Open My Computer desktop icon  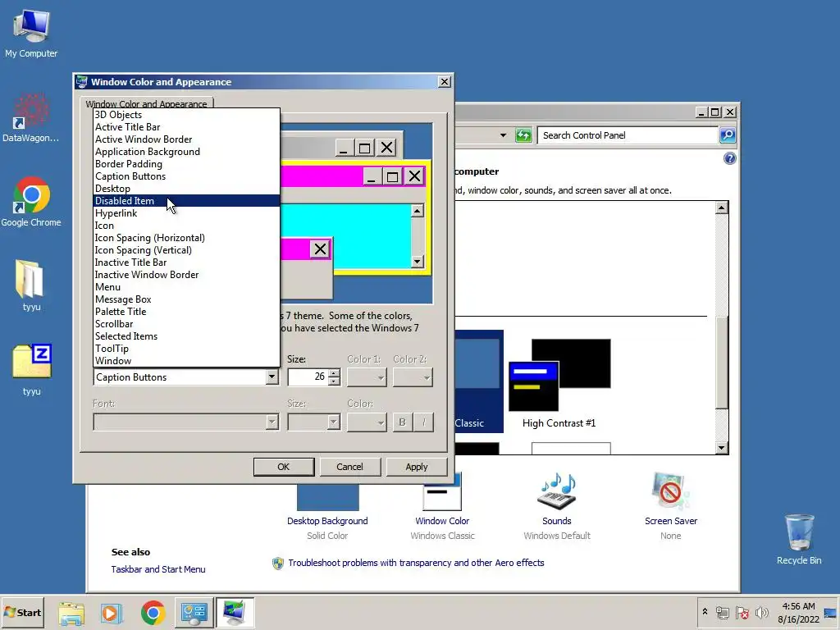(31, 33)
